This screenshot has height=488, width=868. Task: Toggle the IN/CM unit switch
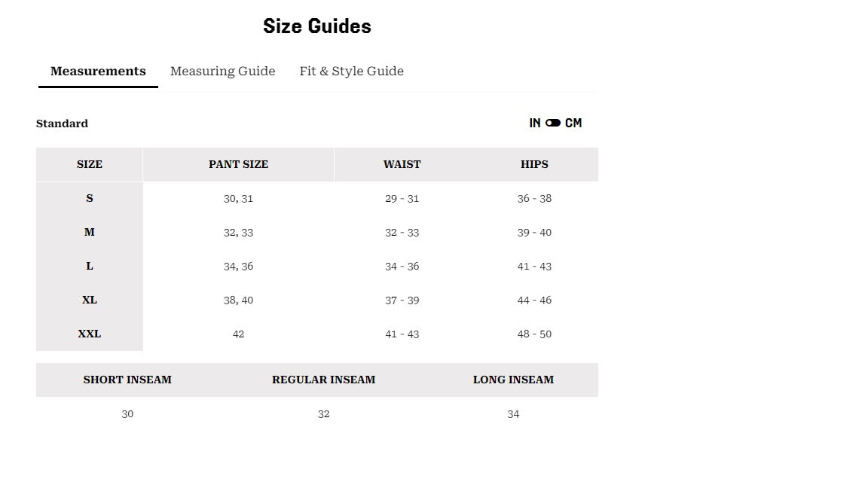click(x=552, y=123)
